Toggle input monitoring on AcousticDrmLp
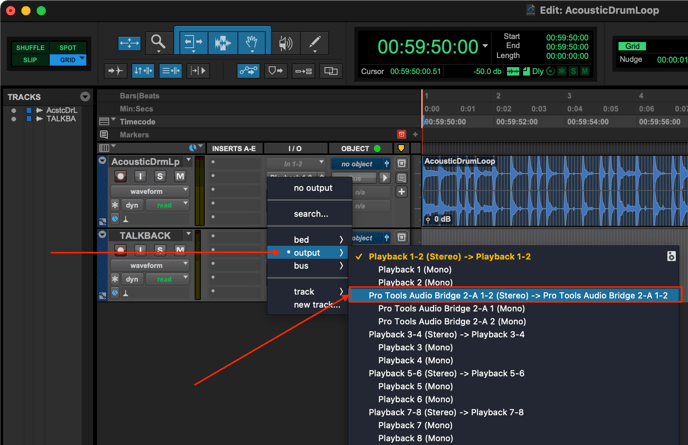The width and height of the screenshot is (688, 445). click(x=140, y=176)
